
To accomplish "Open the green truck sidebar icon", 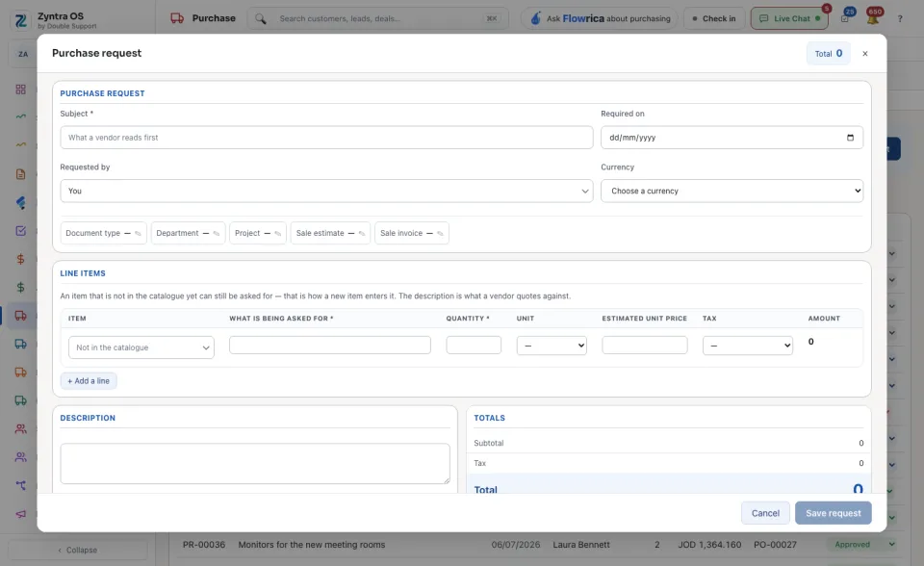I will coord(20,400).
